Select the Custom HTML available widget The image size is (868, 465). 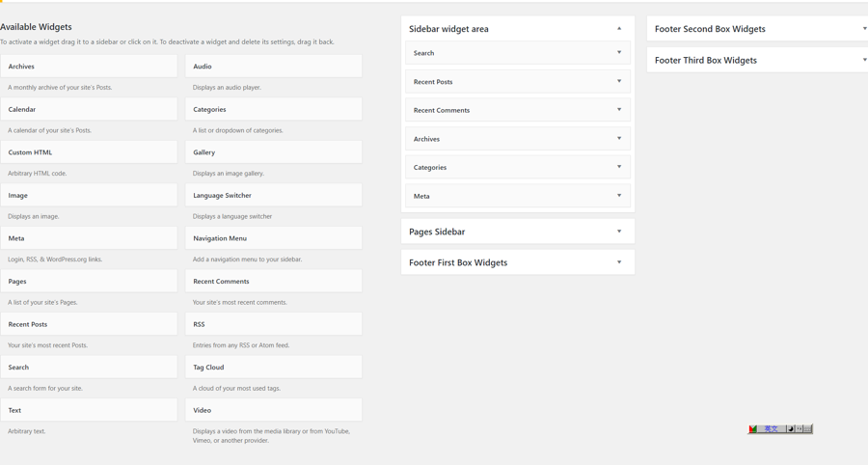(89, 152)
